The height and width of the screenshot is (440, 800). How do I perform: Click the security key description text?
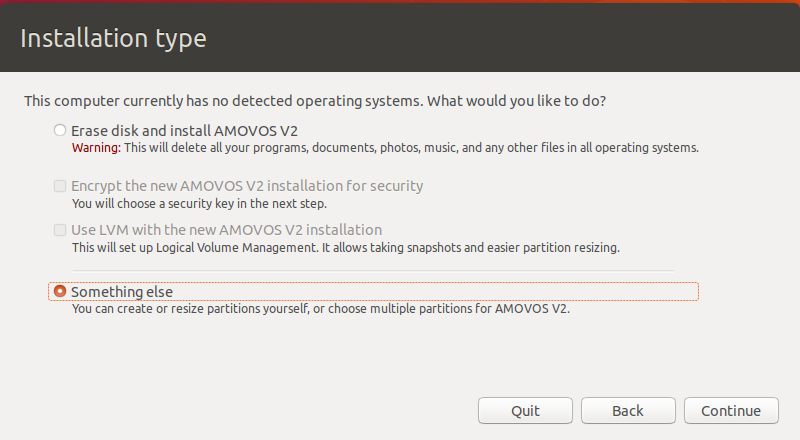[x=199, y=203]
